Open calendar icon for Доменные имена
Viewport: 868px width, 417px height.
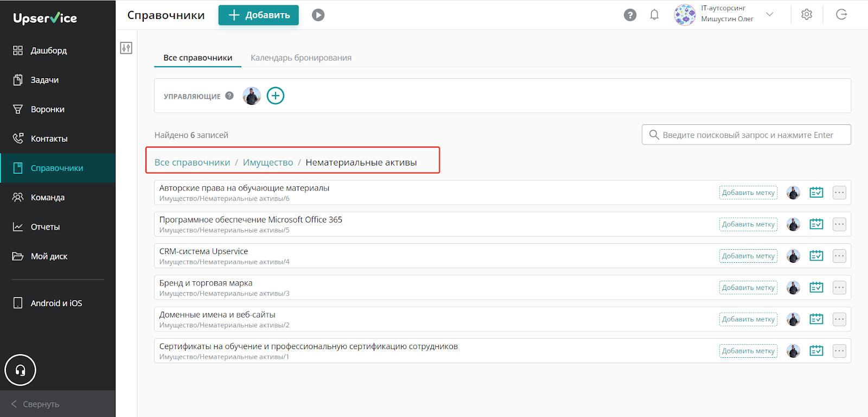816,319
